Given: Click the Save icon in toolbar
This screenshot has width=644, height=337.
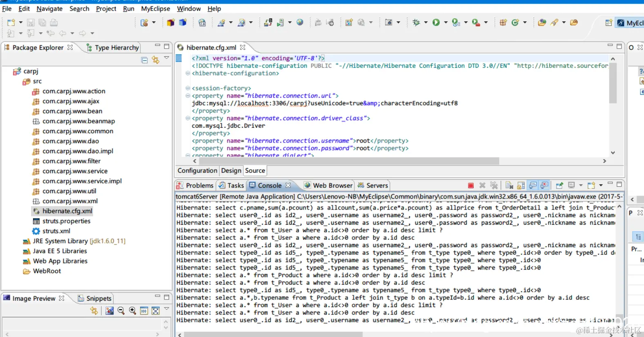Looking at the screenshot, I should coord(31,22).
